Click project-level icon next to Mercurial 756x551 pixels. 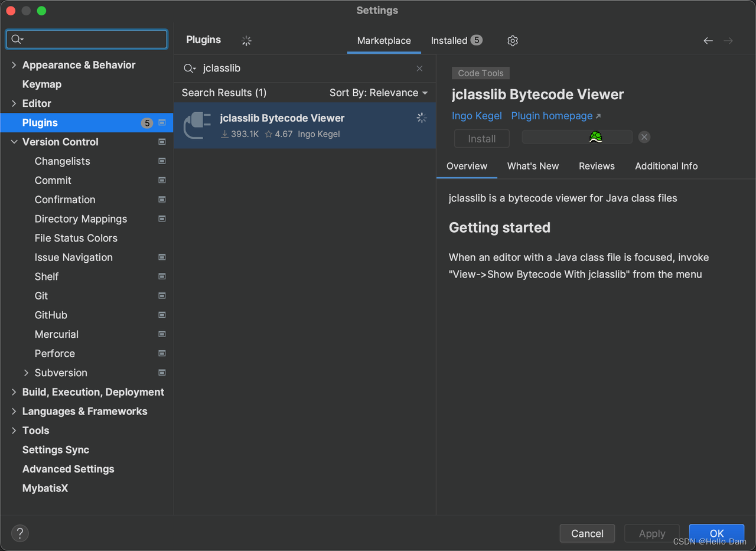tap(162, 334)
